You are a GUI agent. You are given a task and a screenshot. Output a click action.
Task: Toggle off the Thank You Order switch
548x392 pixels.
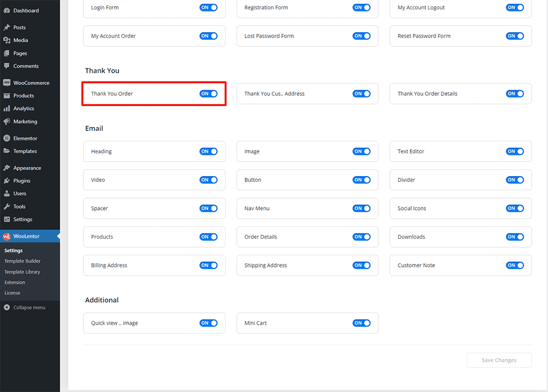click(x=208, y=94)
